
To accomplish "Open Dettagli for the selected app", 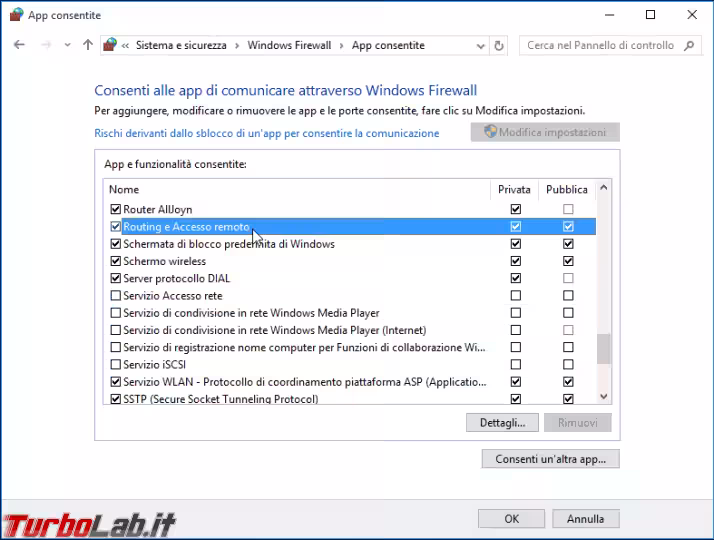I will [502, 423].
